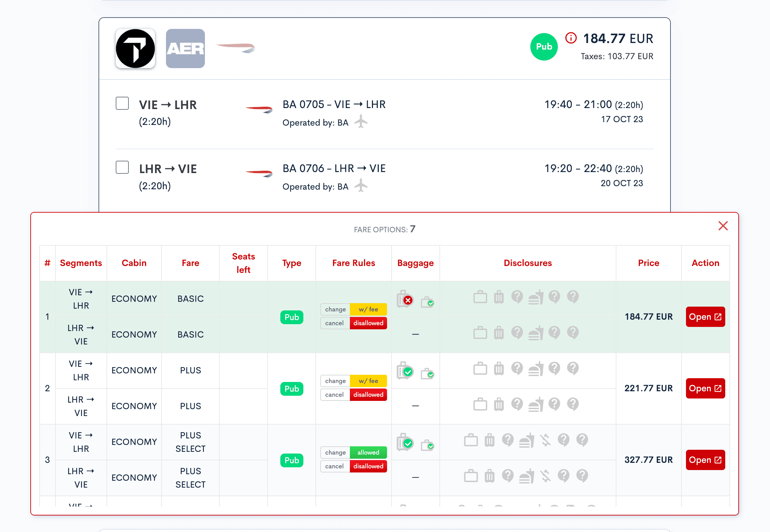
Task: Click carry-on included icon for PLUS SELECT
Action: [x=427, y=445]
